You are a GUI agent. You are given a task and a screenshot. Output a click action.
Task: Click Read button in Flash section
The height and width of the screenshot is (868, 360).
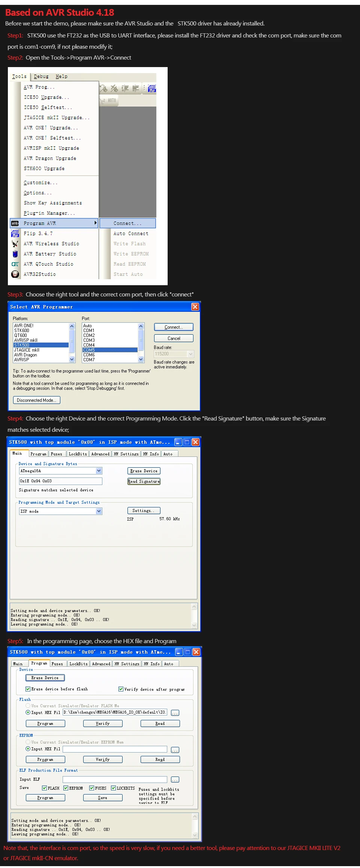(x=160, y=724)
